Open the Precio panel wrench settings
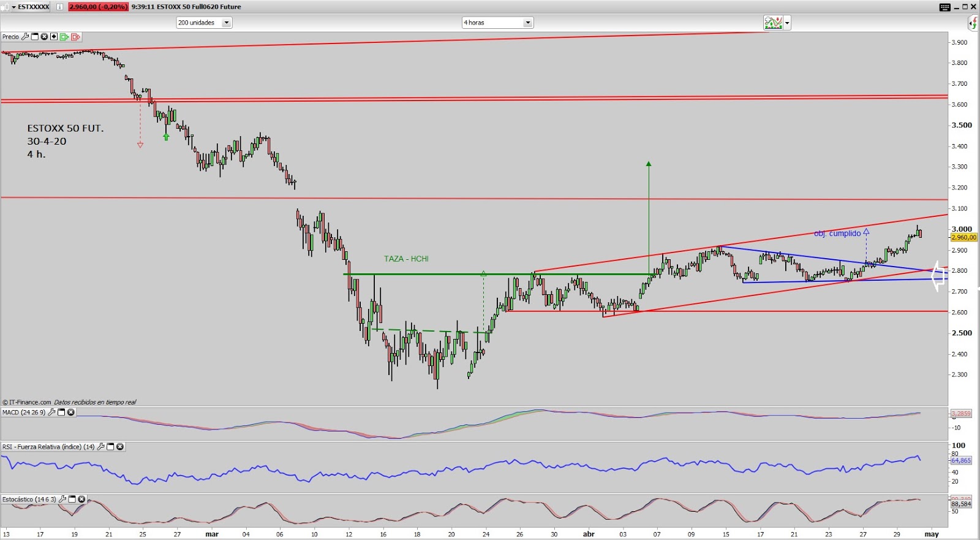The height and width of the screenshot is (540, 980). 25,37
